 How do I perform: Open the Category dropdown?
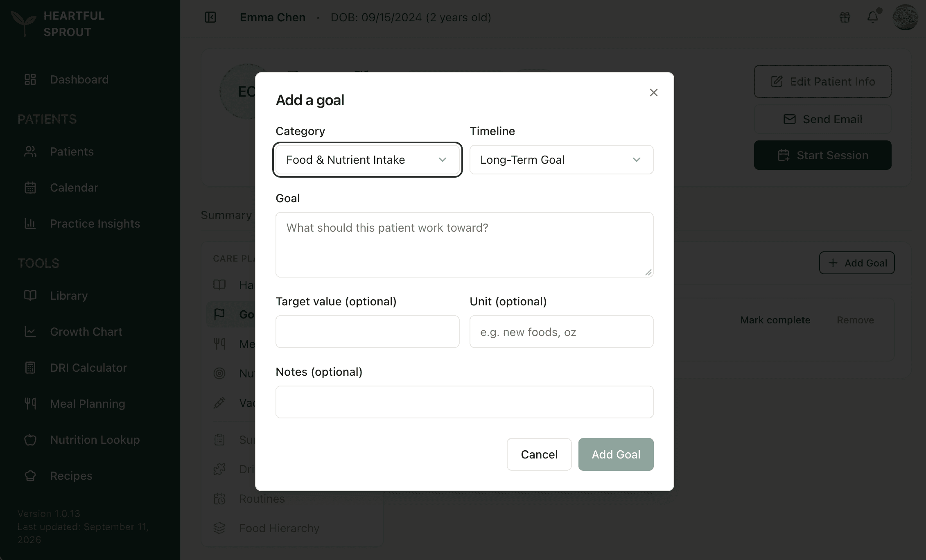[x=367, y=160]
